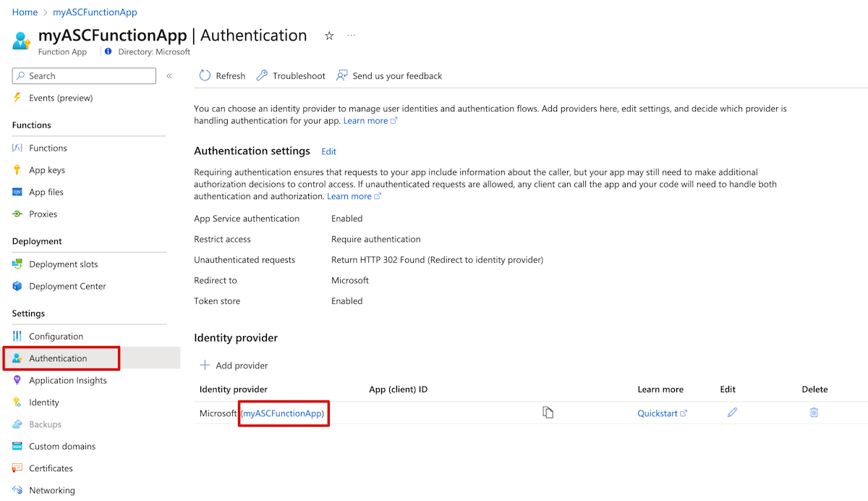The image size is (868, 501).
Task: Open the Quickstart link
Action: coord(661,413)
